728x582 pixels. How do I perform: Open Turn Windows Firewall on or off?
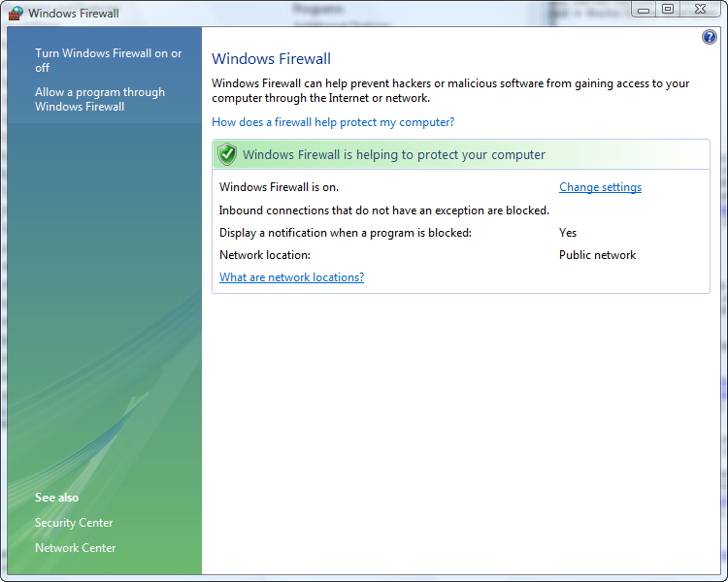pos(108,60)
